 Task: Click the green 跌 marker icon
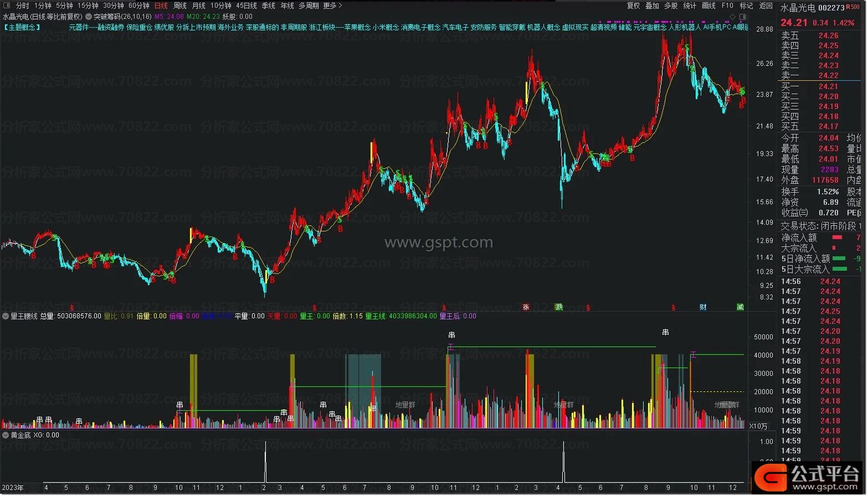point(559,307)
